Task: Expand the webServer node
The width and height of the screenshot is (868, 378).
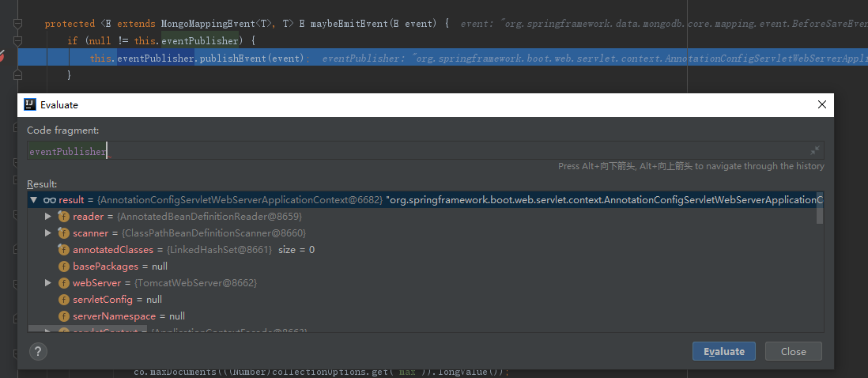Action: 48,283
